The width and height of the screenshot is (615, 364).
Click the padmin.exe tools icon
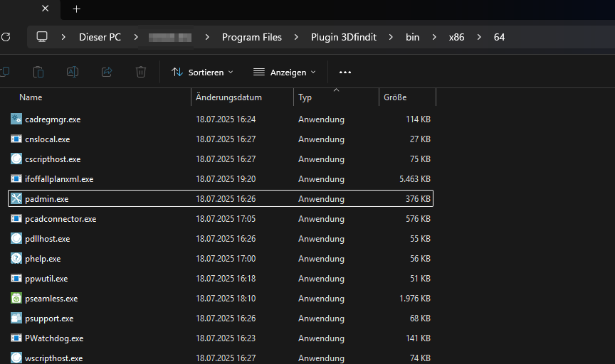(x=16, y=198)
